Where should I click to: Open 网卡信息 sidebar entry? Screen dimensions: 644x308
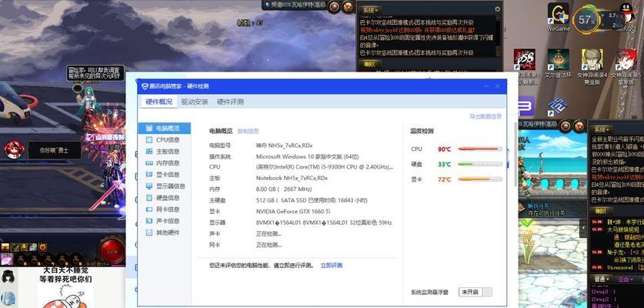coord(165,209)
